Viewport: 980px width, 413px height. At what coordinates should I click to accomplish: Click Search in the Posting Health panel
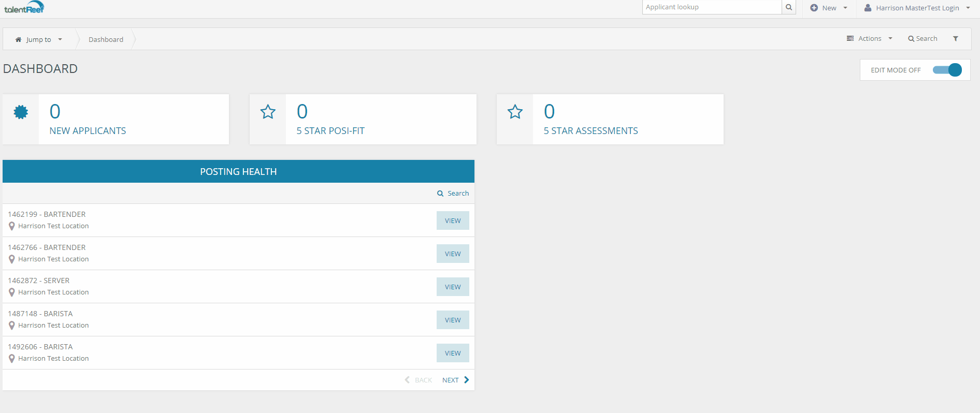(x=453, y=193)
